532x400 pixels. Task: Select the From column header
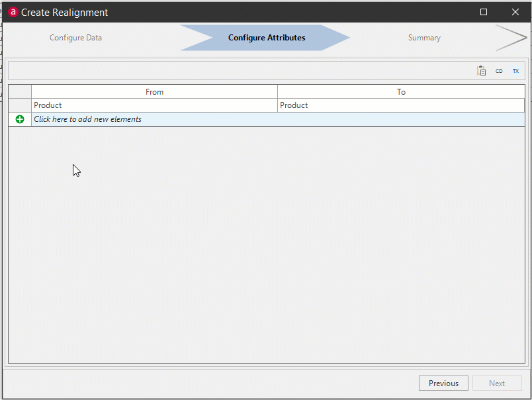154,91
